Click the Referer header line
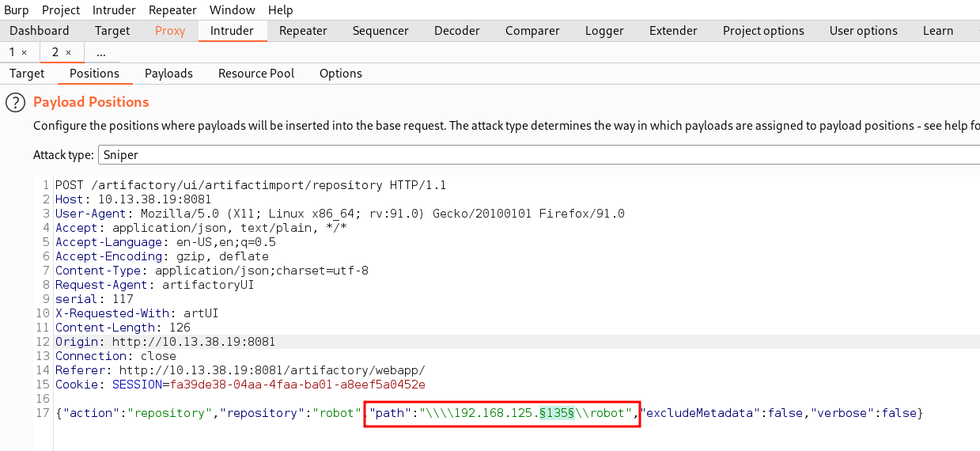The image size is (980, 451). coord(240,370)
